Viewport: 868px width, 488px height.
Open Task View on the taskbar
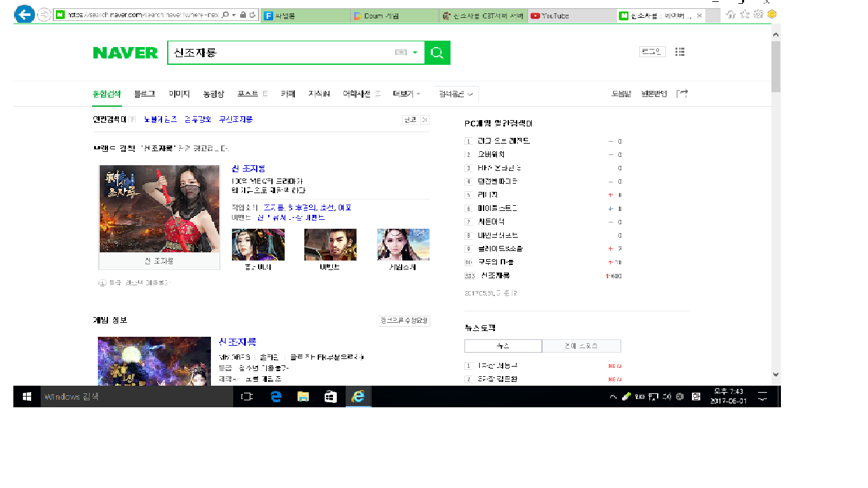247,396
